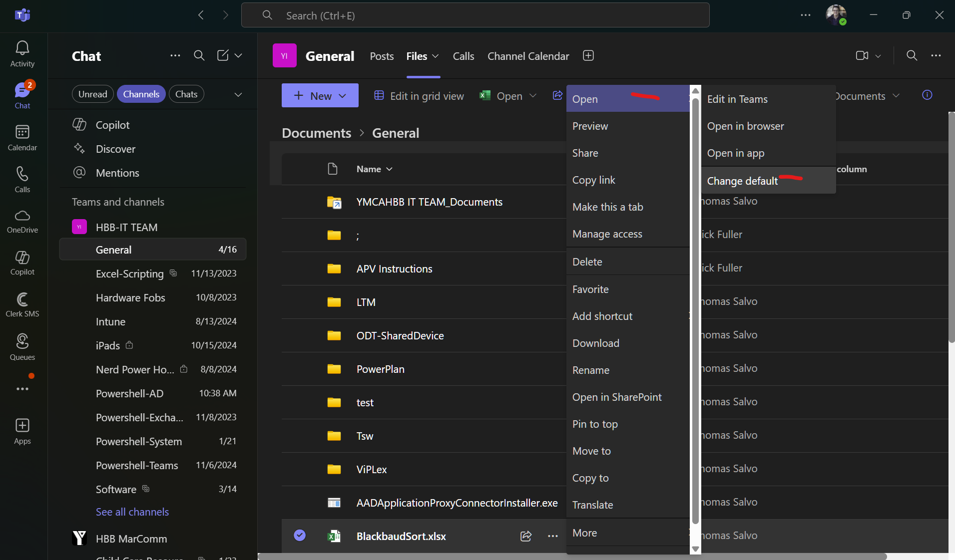Open the Queues app icon
955x560 pixels.
[22, 347]
